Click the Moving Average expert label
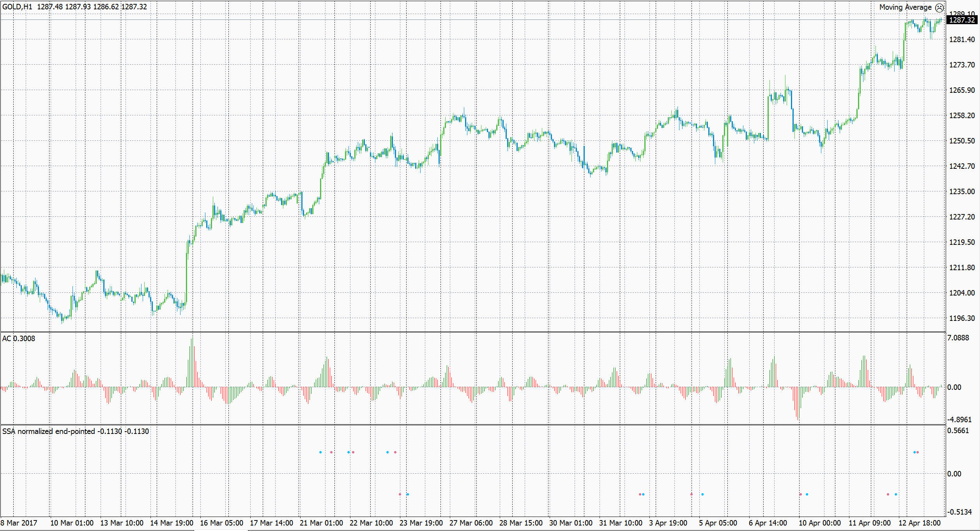 click(x=905, y=7)
